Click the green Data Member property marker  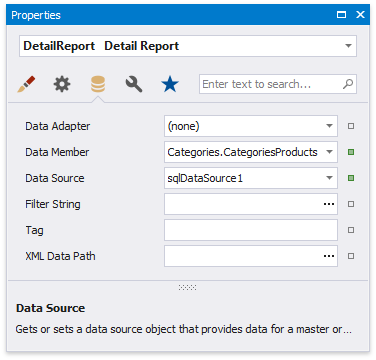[x=351, y=152]
